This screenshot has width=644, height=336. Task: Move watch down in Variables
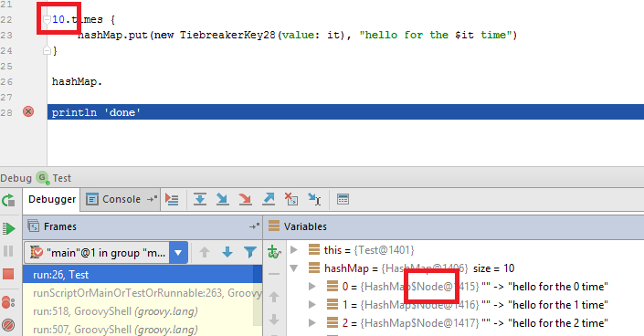tap(274, 320)
